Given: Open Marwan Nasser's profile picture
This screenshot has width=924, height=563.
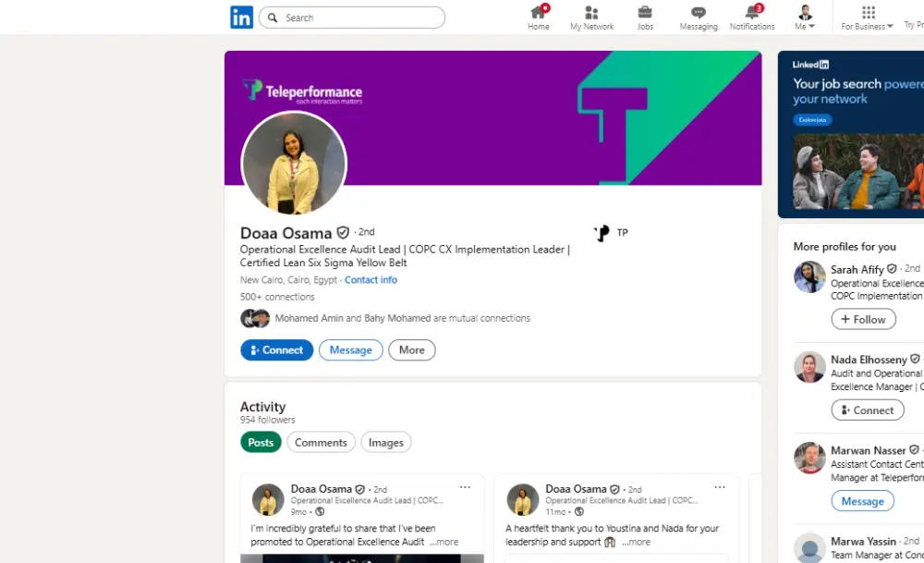Looking at the screenshot, I should 809,458.
